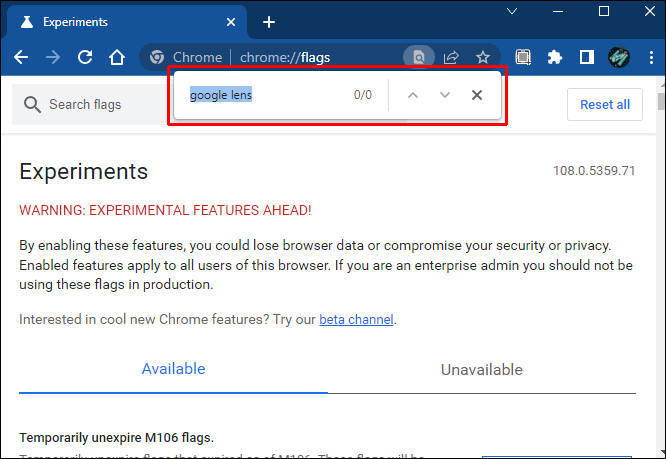
Task: Open a new tab with the plus button
Action: (x=269, y=22)
